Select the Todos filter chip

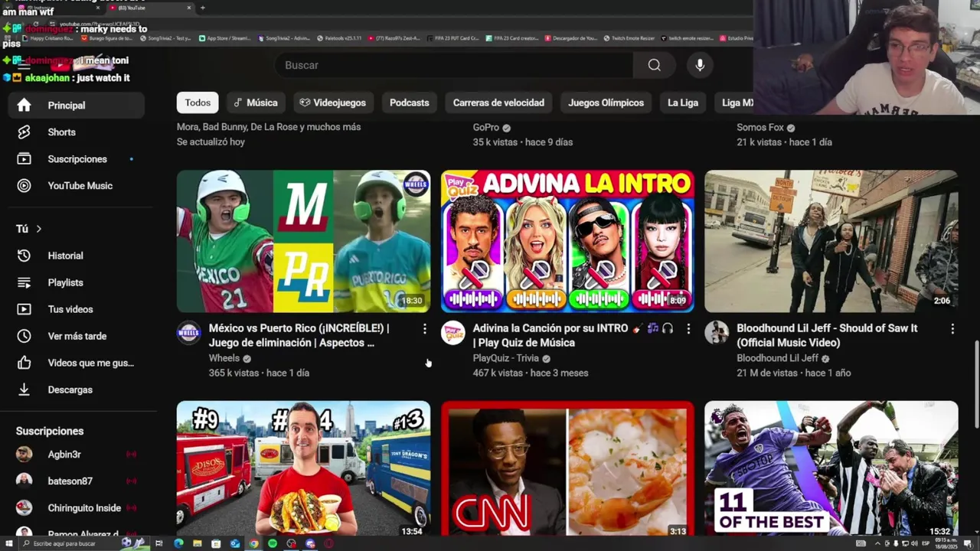tap(198, 103)
